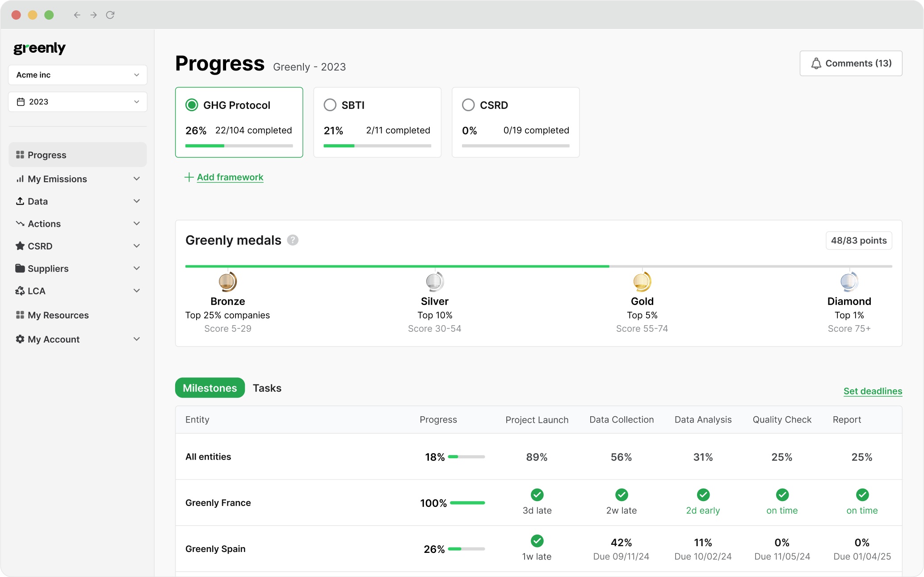Click the Add framework link
This screenshot has width=924, height=577.
pyautogui.click(x=230, y=177)
